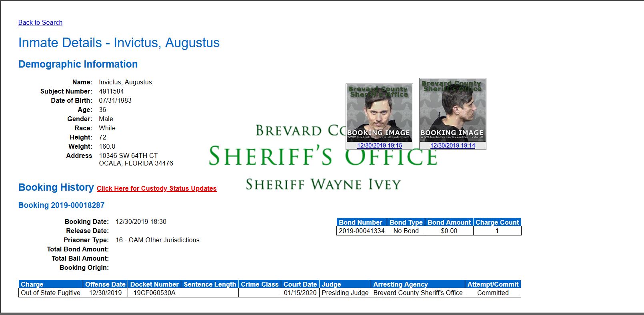The height and width of the screenshot is (315, 644).
Task: Select the Booking 2019-00018287 heading
Action: click(x=61, y=205)
